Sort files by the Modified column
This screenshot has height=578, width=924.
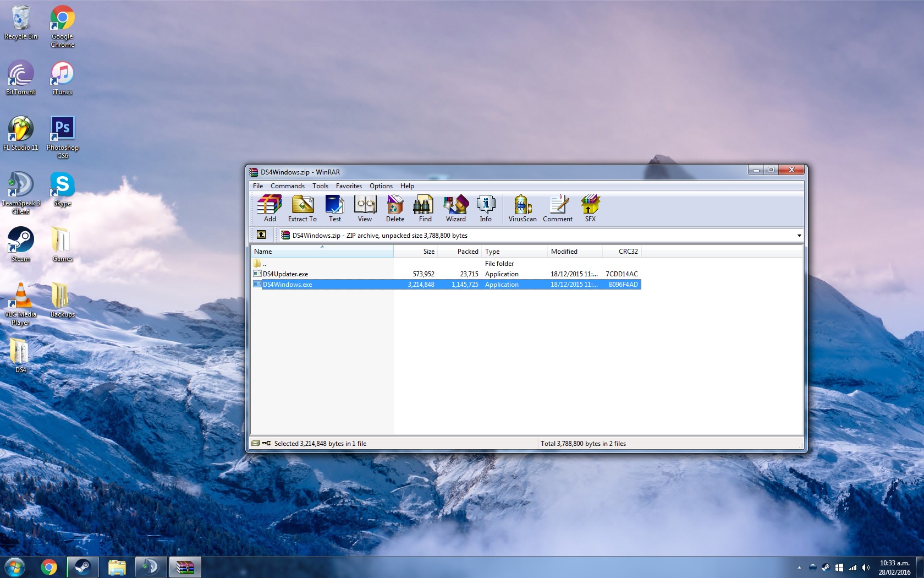575,252
